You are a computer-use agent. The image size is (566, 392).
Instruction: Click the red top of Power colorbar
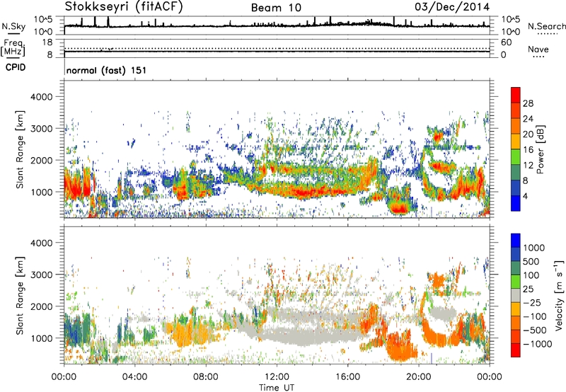pos(516,95)
